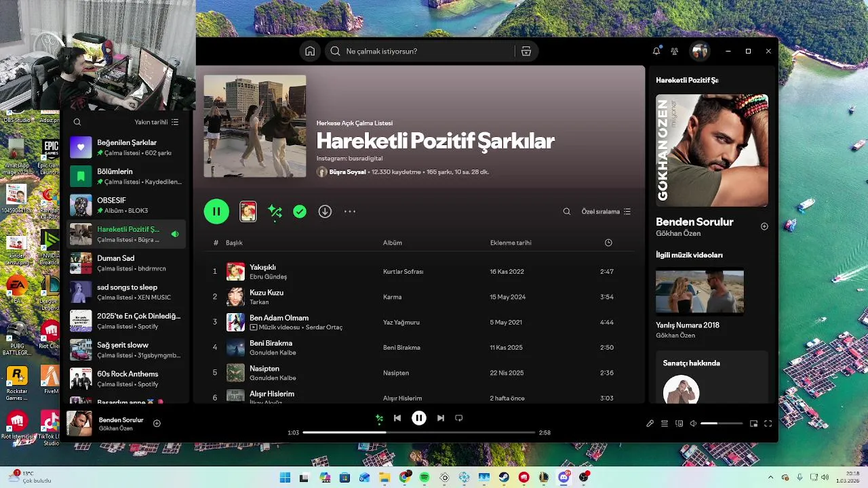Skip to the previous track

coord(397,418)
